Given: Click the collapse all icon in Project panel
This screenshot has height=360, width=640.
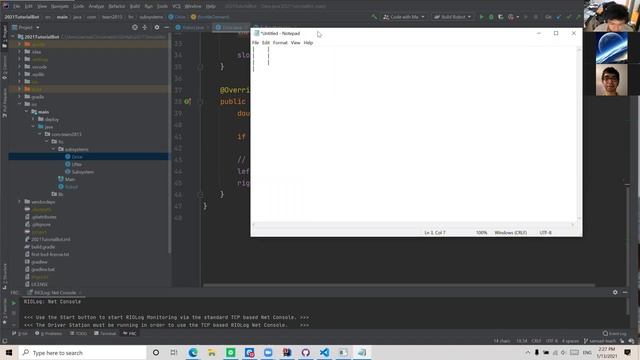Looking at the screenshot, I should tap(145, 27).
